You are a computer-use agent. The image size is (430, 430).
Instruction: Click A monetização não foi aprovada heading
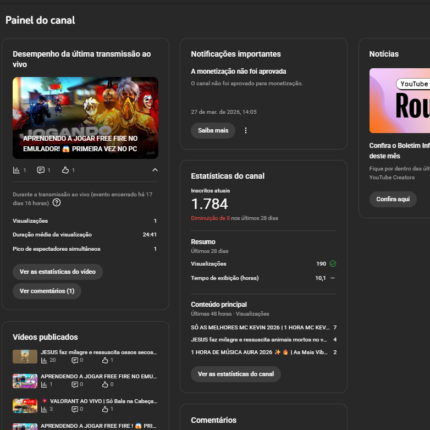(x=238, y=71)
